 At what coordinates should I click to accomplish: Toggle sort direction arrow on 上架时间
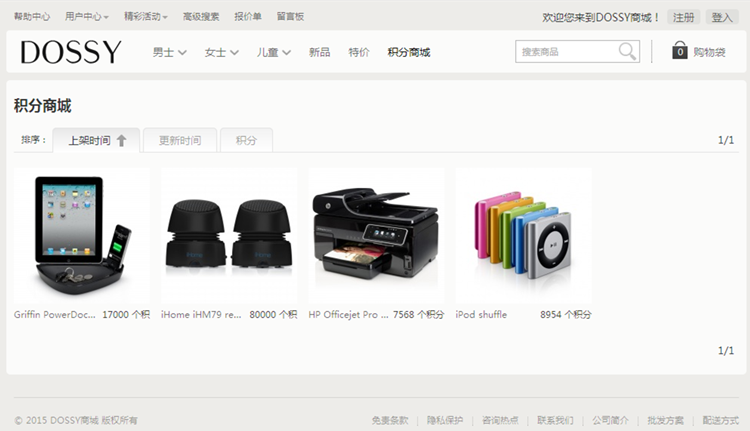pos(121,141)
